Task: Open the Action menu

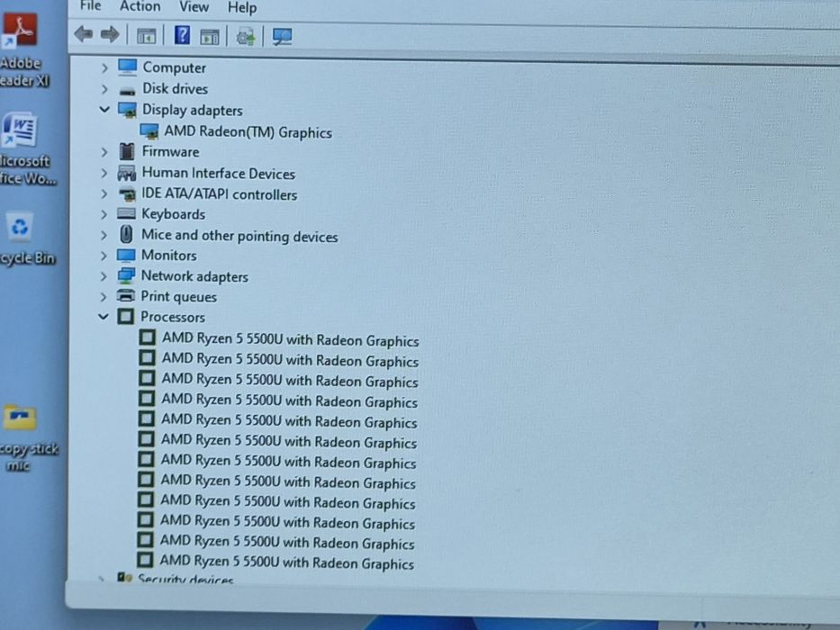Action: point(140,6)
